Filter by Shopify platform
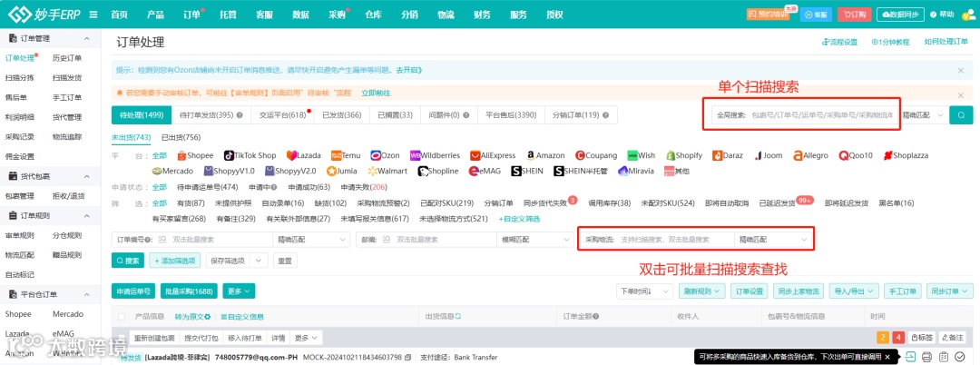The image size is (980, 365). point(684,155)
